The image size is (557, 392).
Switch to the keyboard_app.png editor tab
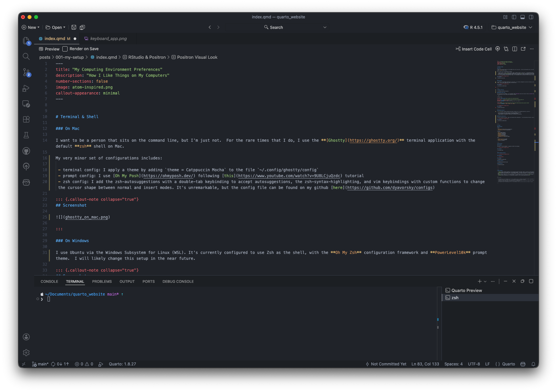tap(108, 39)
